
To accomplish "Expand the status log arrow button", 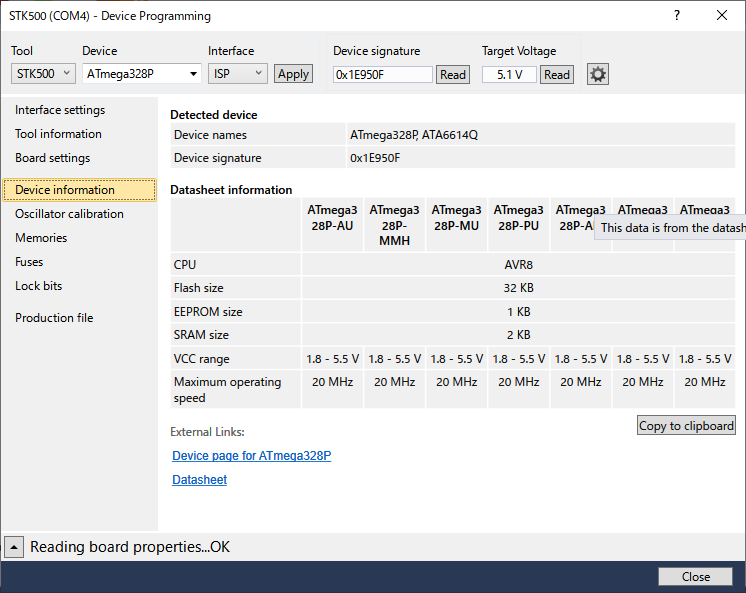I will pos(14,547).
